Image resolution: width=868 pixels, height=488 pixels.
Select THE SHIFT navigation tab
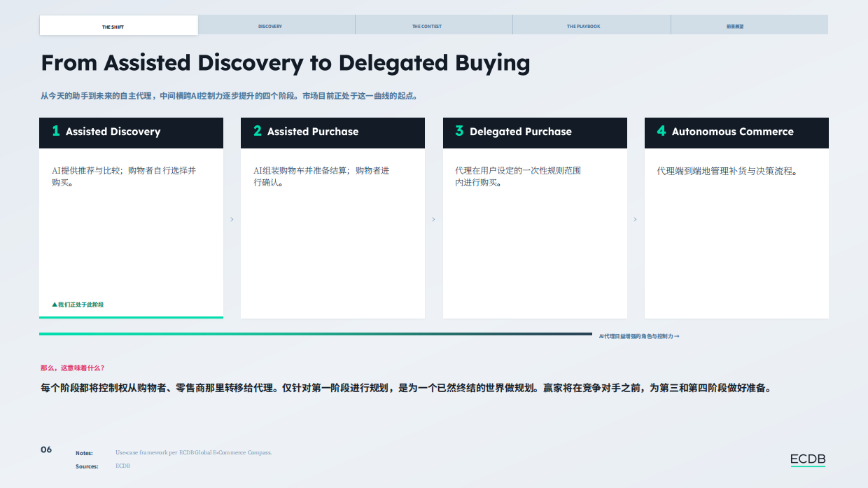coord(118,25)
